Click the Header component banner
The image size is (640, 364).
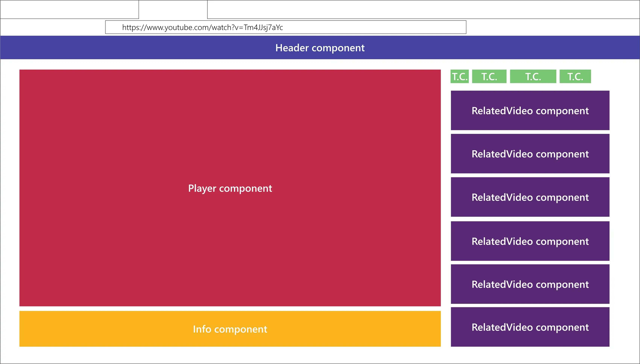pos(320,48)
